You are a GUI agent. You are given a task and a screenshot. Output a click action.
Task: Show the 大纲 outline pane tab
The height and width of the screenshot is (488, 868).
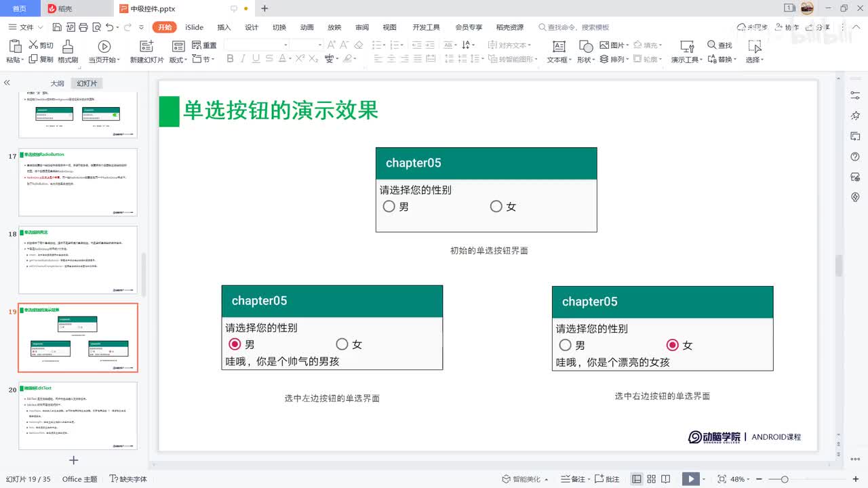(58, 83)
